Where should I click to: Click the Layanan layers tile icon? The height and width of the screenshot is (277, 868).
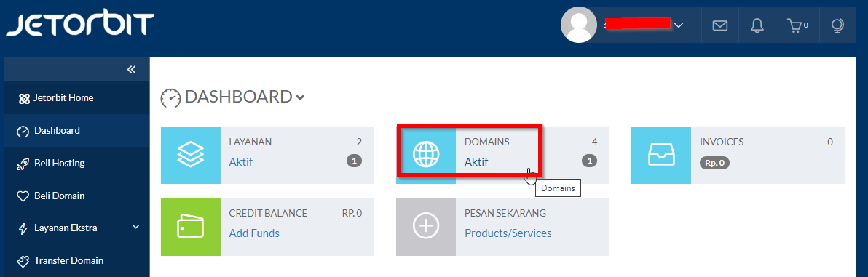coord(191,156)
